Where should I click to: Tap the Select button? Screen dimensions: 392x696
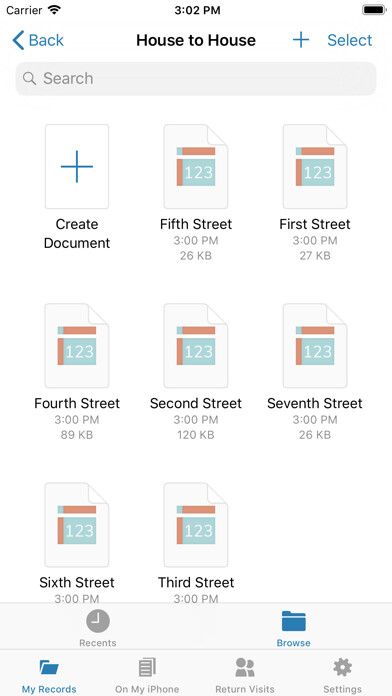350,40
